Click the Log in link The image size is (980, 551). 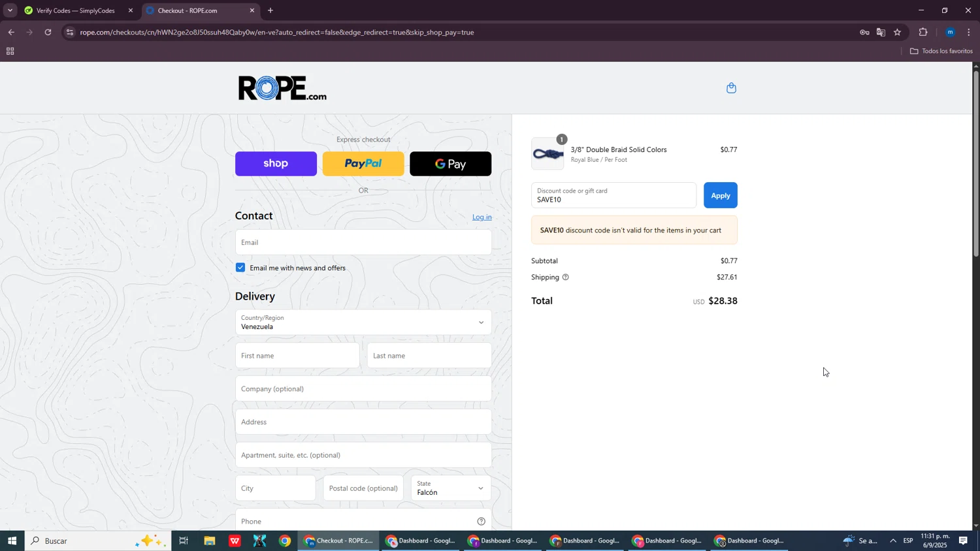click(482, 217)
